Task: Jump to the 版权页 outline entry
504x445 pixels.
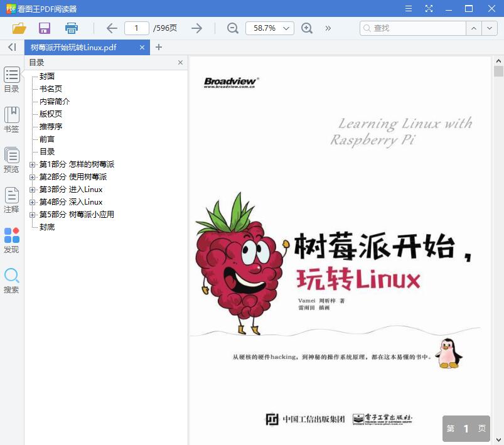Action: tap(51, 114)
